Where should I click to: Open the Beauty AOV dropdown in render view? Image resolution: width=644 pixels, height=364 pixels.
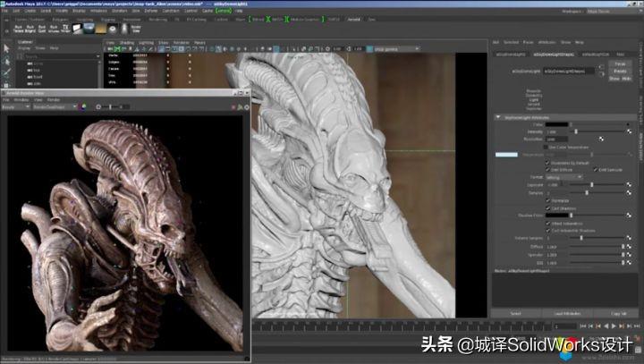pyautogui.click(x=15, y=106)
